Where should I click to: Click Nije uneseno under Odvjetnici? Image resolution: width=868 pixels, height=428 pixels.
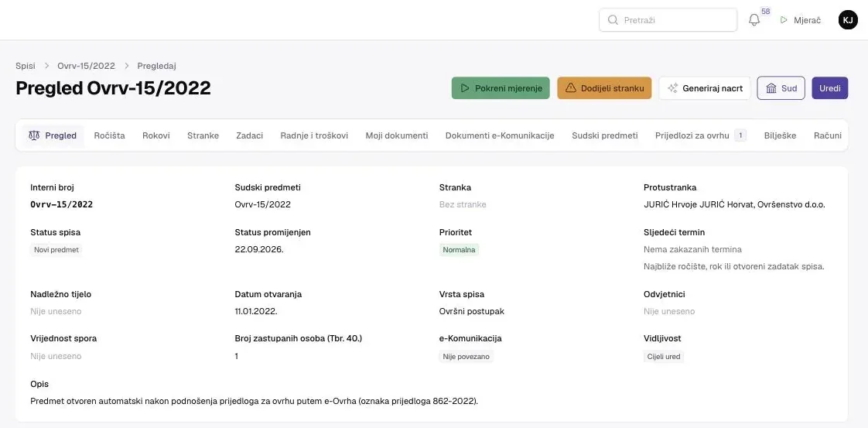pyautogui.click(x=669, y=311)
